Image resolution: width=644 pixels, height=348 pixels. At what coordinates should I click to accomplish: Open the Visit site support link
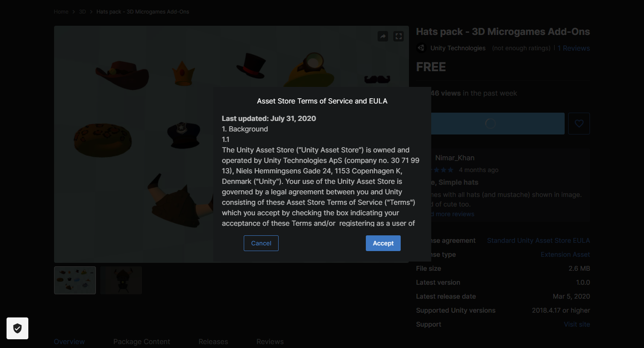577,324
